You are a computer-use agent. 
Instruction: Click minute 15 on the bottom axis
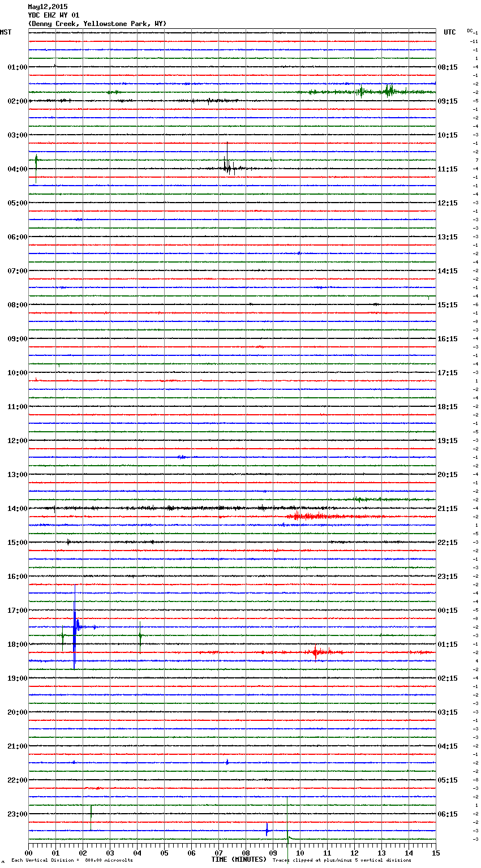[436, 853]
